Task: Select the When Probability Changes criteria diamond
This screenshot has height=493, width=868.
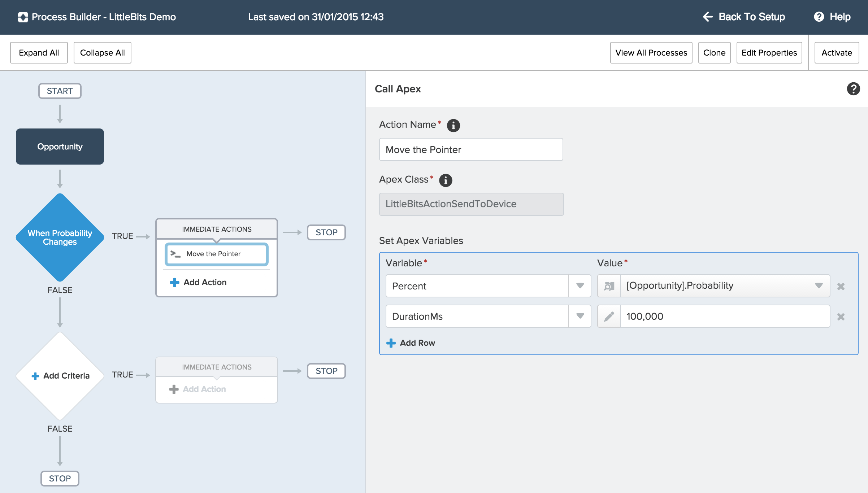Action: click(60, 237)
